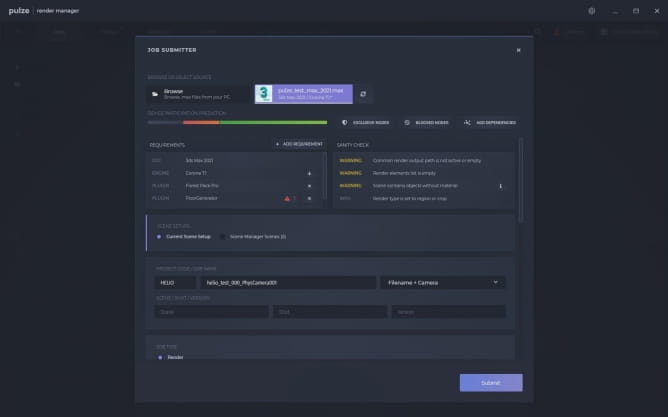668x417 pixels.
Task: Click Add Requirement plus button
Action: [x=277, y=144]
